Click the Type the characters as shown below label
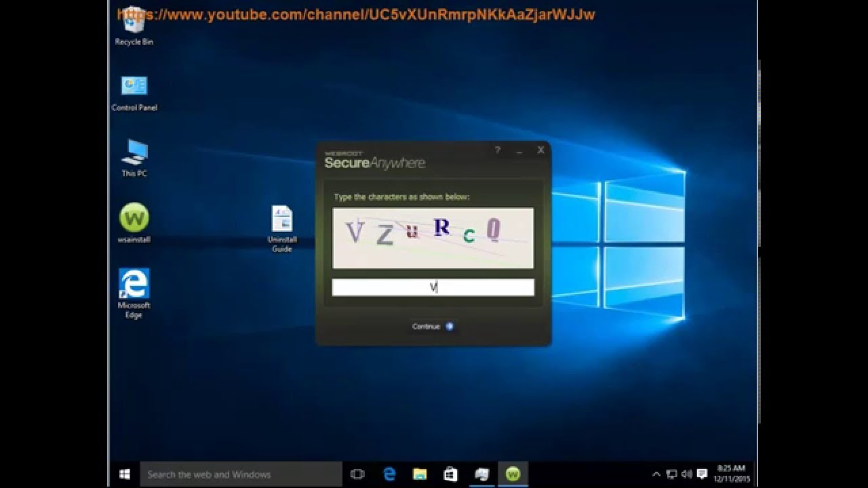868x488 pixels. coord(401,197)
